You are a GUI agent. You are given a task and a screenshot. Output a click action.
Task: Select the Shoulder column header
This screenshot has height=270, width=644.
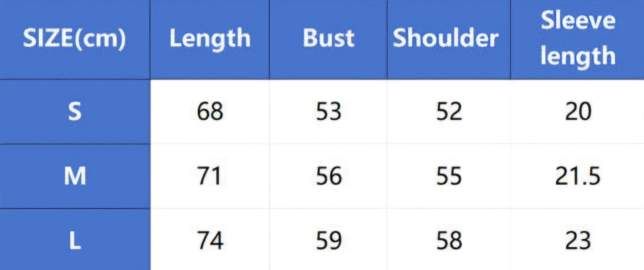446,39
